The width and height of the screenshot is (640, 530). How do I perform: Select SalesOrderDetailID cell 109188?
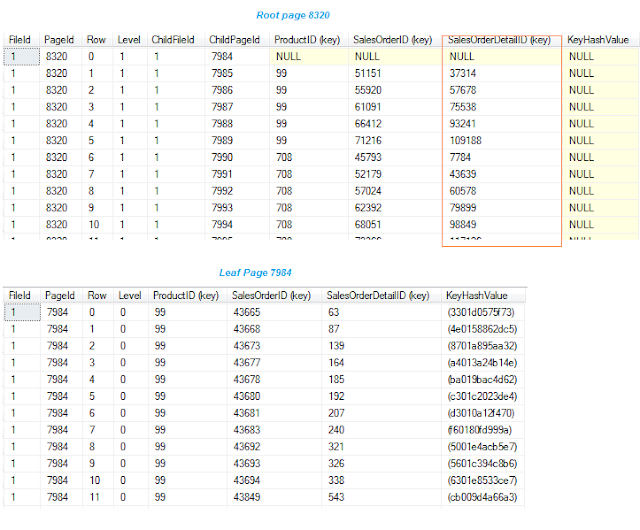coord(502,140)
